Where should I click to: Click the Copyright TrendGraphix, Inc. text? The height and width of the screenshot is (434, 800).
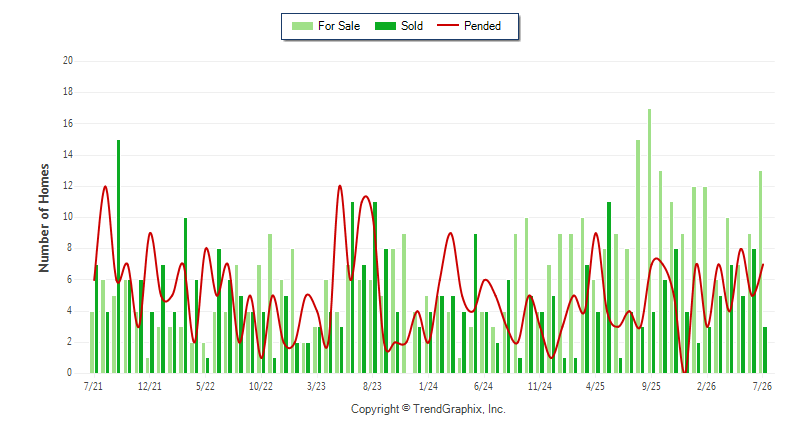click(428, 409)
